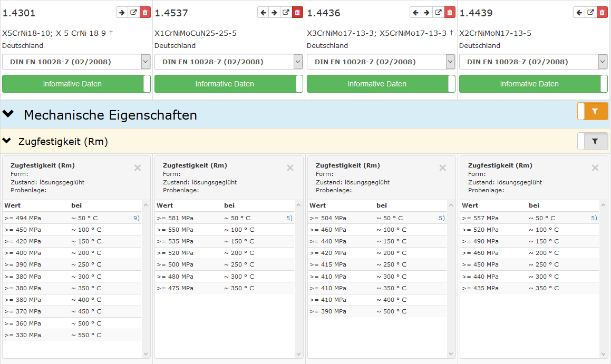
Task: Toggle Informative Daten switch for 1.4439
Action: [x=604, y=84]
